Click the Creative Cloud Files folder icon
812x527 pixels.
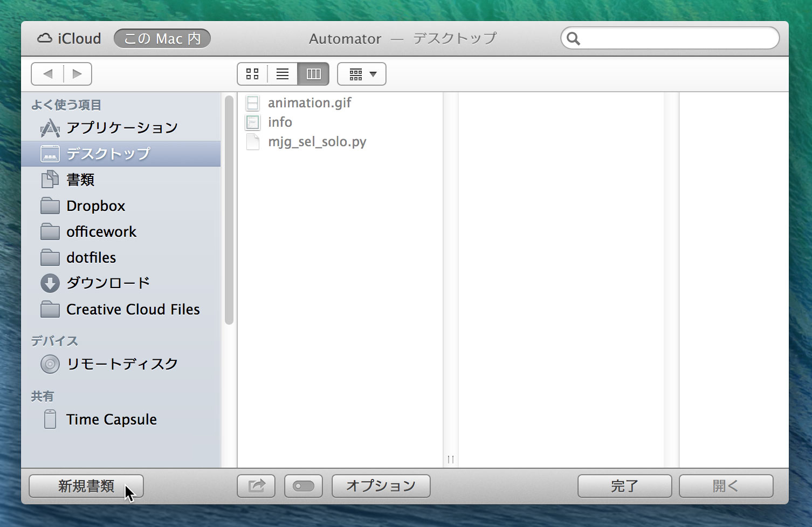point(50,309)
